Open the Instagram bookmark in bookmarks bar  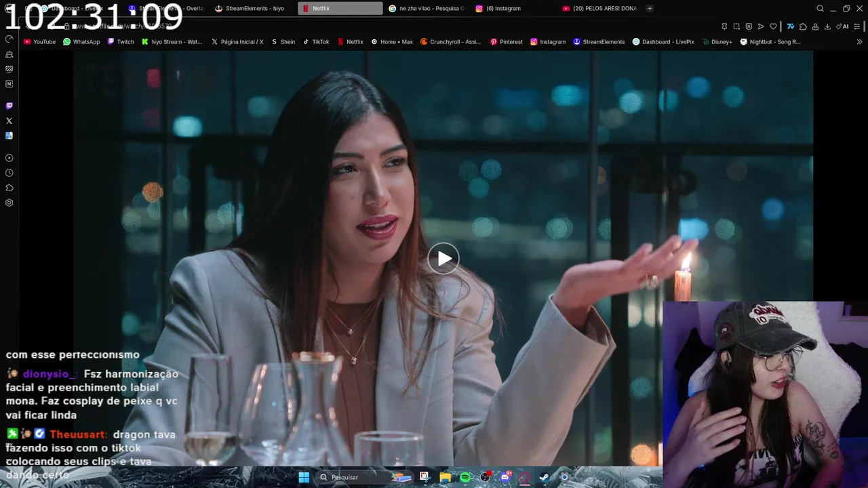point(548,41)
